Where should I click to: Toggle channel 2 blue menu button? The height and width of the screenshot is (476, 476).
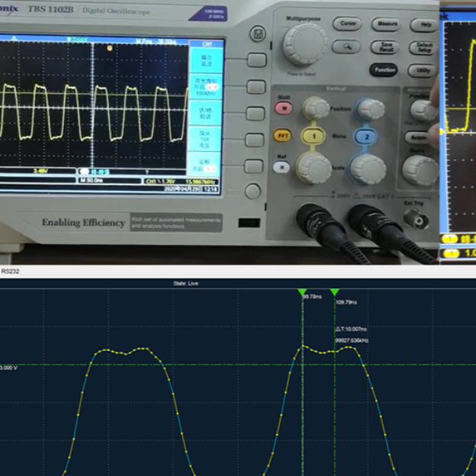[x=368, y=137]
